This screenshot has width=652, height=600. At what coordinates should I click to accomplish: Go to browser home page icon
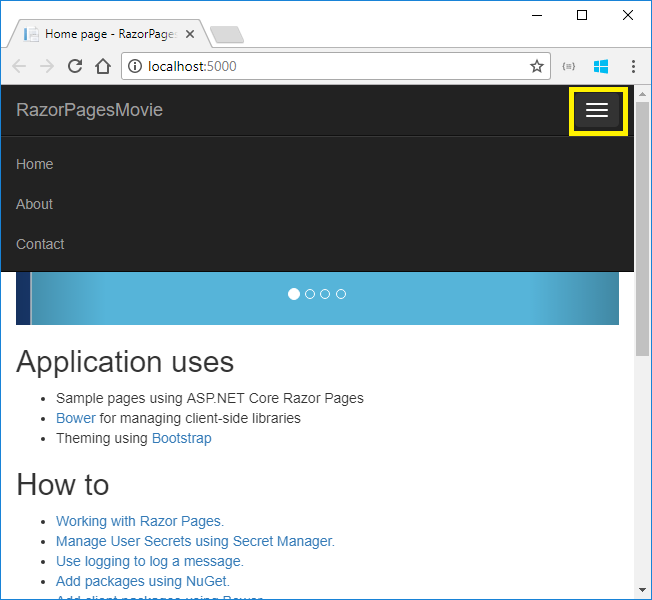click(102, 67)
